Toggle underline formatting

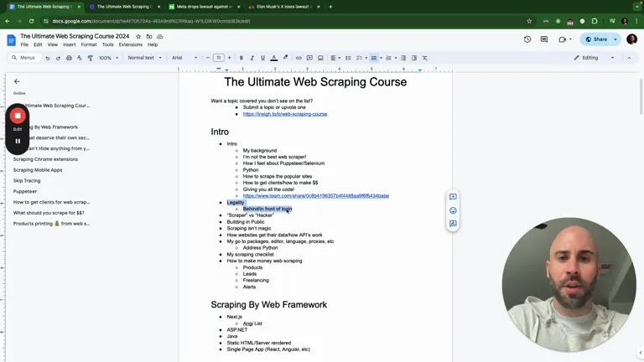(x=262, y=58)
